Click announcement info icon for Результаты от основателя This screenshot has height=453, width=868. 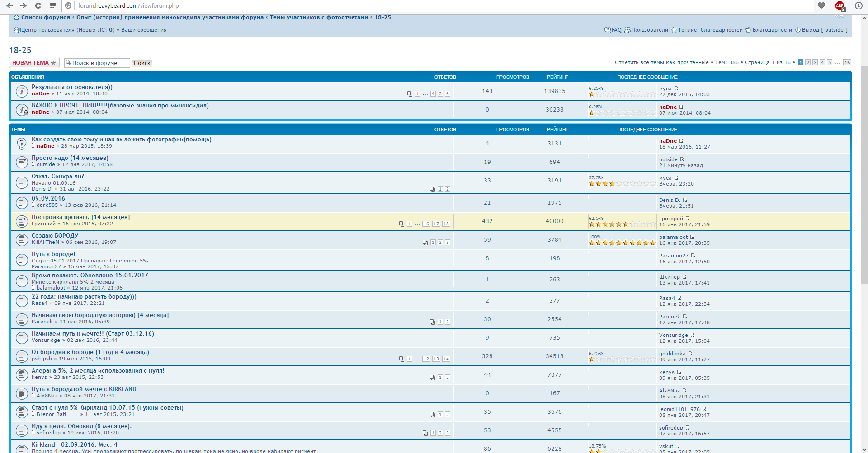[x=22, y=91]
